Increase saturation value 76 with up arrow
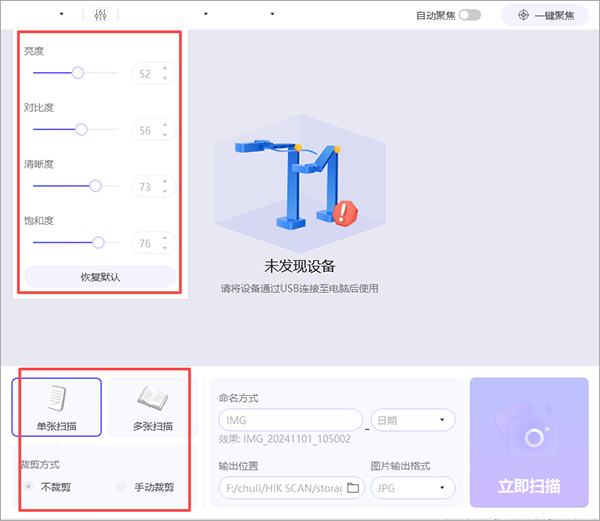Screen dimensions: 600x521 [x=165, y=238]
